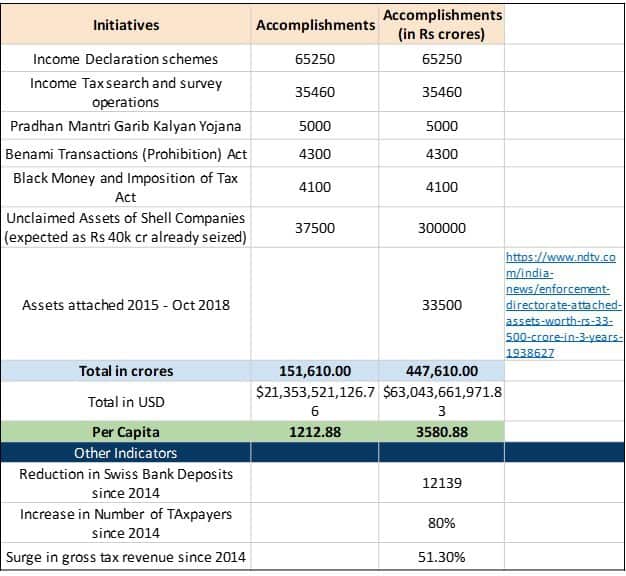Screen dimensions: 626x576
Task: Click the Benami Transactions (Prohibition) Act cell
Action: [126, 154]
